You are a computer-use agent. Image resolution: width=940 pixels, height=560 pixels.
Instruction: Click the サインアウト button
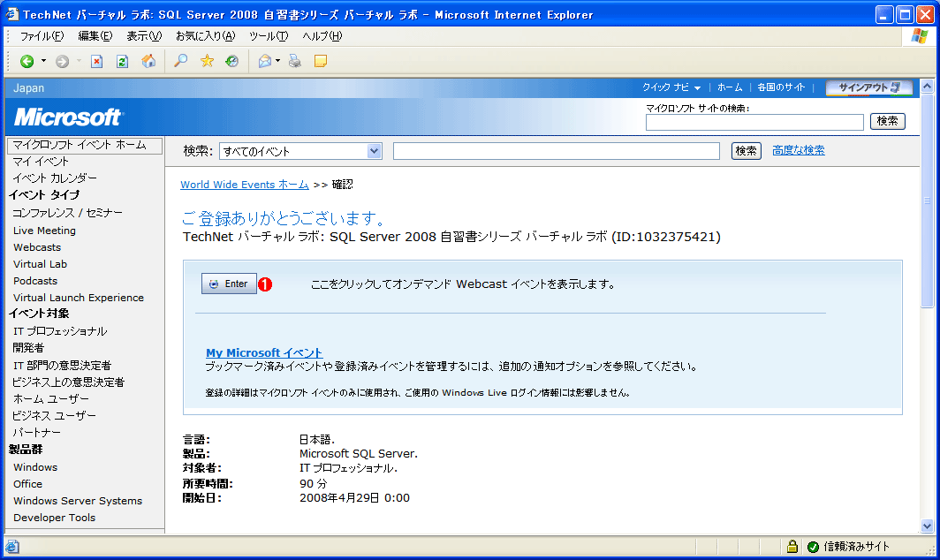click(869, 87)
